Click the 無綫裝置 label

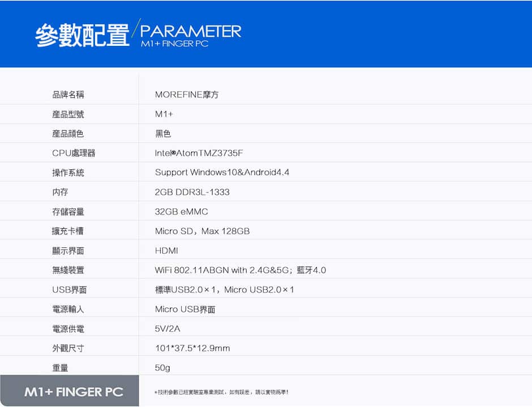pos(68,270)
